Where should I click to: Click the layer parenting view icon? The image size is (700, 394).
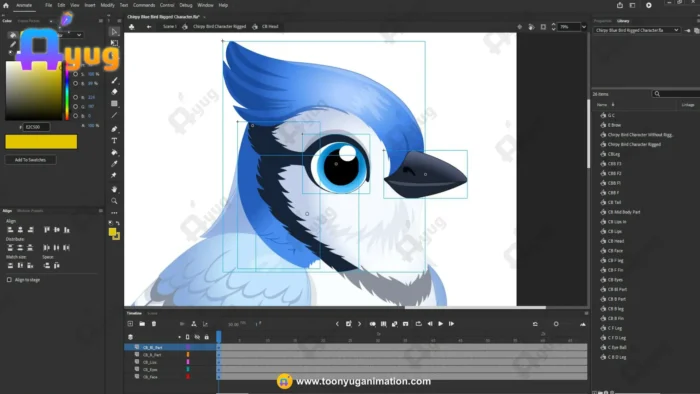click(194, 324)
